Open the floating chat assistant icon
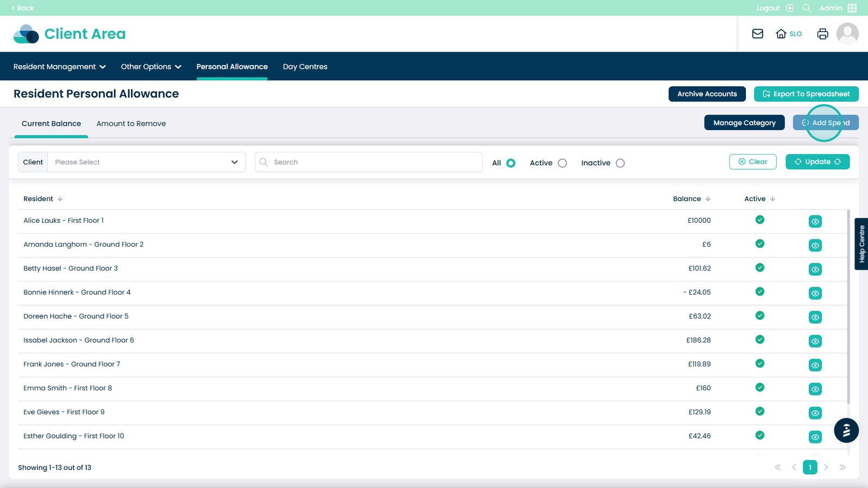This screenshot has width=868, height=488. 846,431
